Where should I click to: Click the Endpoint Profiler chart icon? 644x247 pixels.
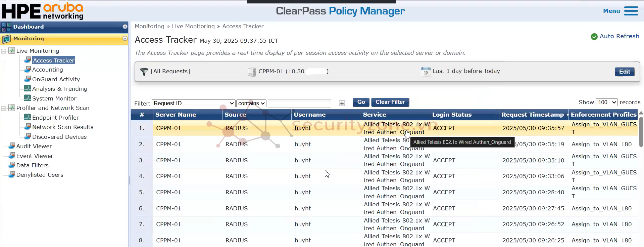[28, 117]
